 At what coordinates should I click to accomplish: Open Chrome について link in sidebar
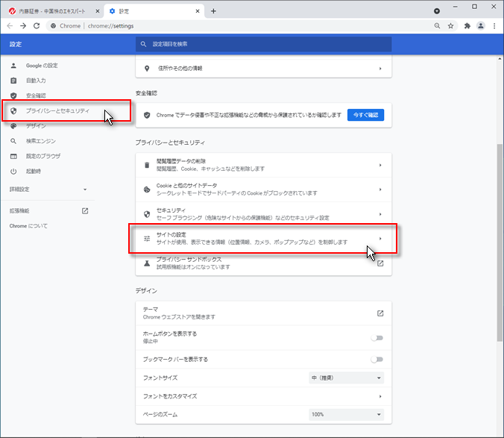pos(28,225)
